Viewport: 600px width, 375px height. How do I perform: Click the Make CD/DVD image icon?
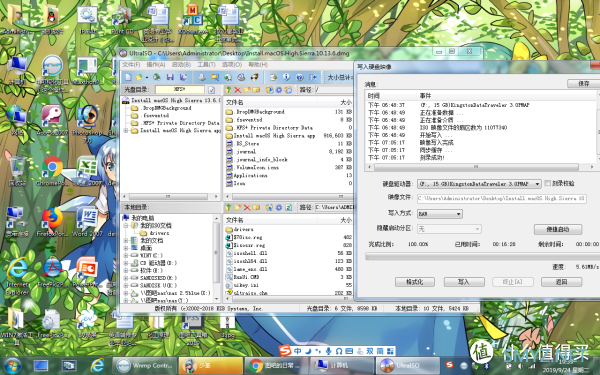[202, 77]
